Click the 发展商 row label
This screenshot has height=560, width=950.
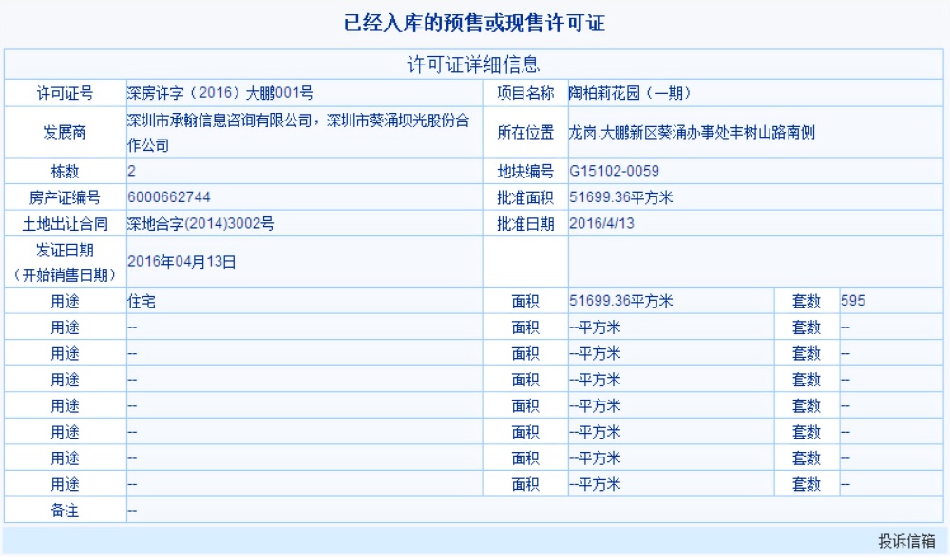coord(64,132)
